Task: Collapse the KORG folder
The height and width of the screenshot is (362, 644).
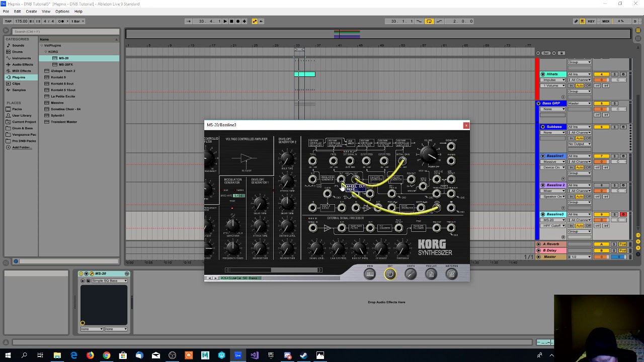Action: (46, 52)
